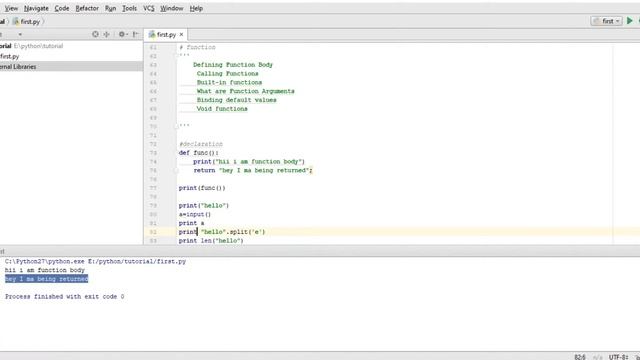
Task: Click the 'print(func())' line in editor
Action: [202, 188]
